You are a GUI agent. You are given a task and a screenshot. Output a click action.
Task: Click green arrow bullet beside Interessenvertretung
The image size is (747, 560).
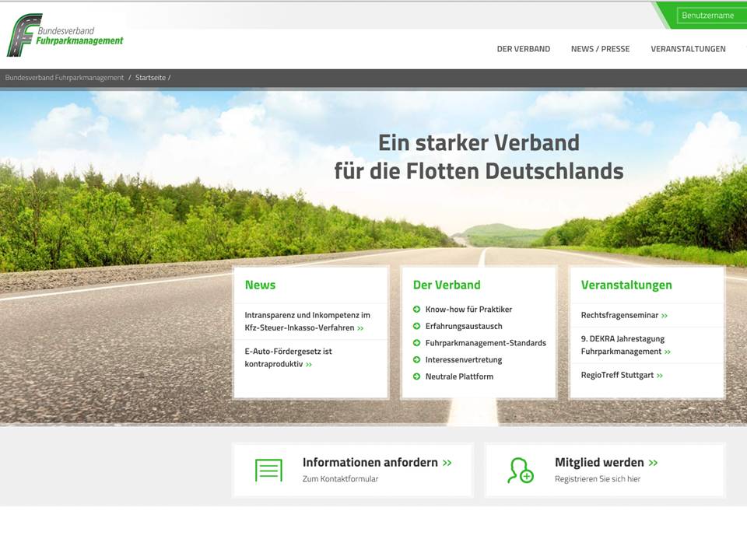(x=417, y=360)
